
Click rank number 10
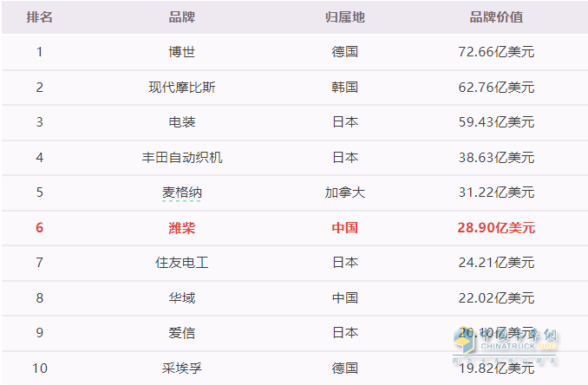[39, 369]
